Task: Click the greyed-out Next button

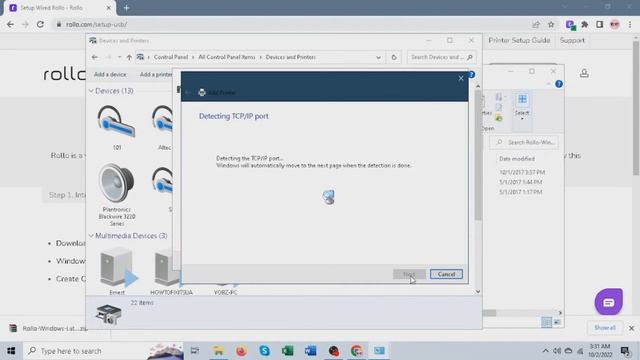Action: [x=409, y=274]
